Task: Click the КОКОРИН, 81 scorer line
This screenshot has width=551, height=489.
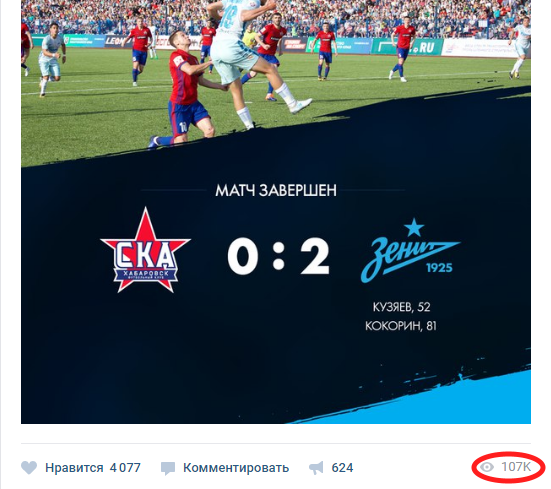Action: point(401,326)
